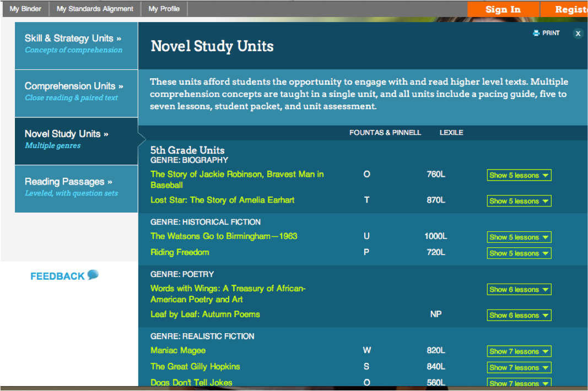The width and height of the screenshot is (588, 391).
Task: Close the Novel Study Units panel with X
Action: tap(578, 34)
